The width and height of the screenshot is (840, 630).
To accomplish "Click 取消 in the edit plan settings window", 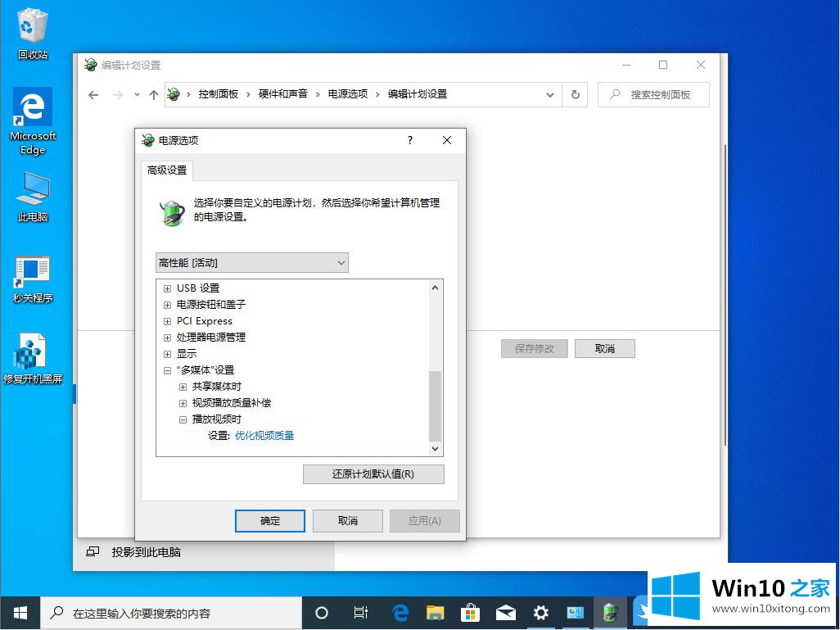I will [x=605, y=348].
